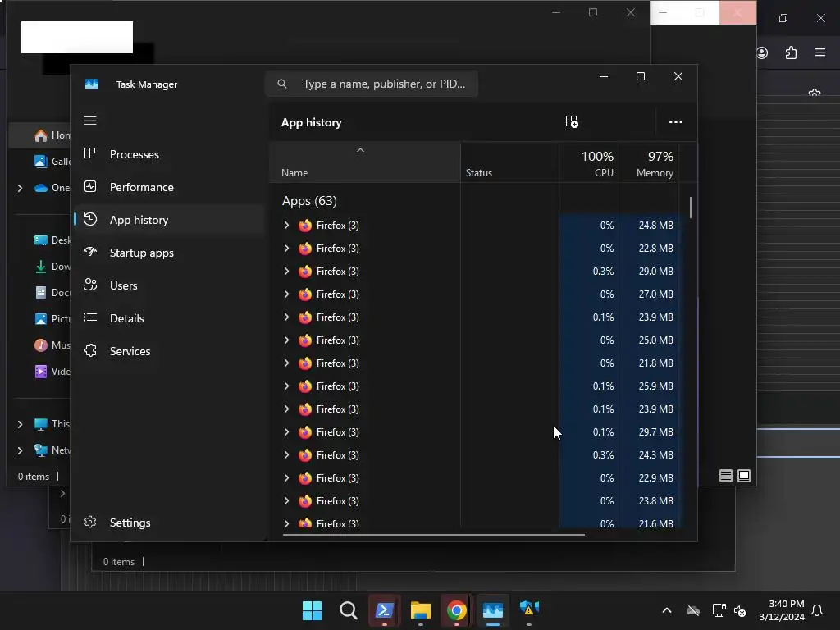Image resolution: width=840 pixels, height=630 pixels.
Task: Open Windows Search from the taskbar
Action: pos(348,610)
